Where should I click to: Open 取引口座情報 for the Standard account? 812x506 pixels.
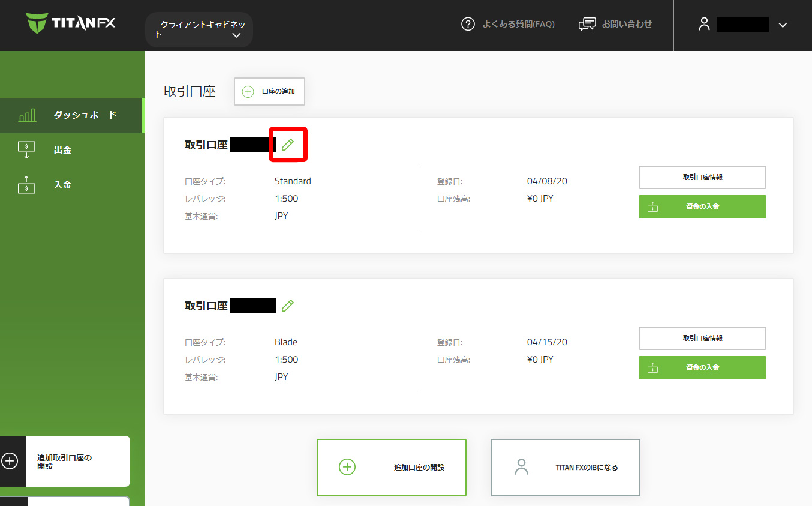coord(702,177)
